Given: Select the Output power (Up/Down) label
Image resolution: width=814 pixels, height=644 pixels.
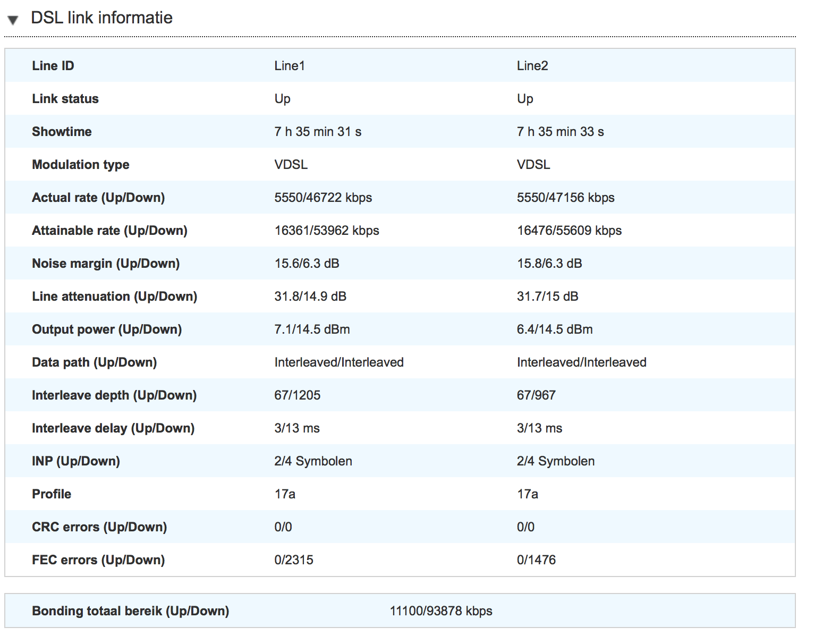Looking at the screenshot, I should point(107,329).
